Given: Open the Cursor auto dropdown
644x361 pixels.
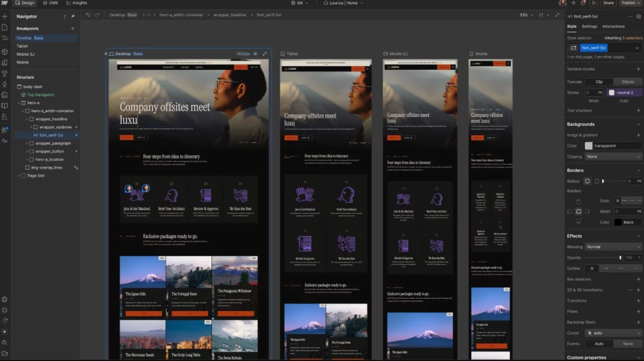Looking at the screenshot, I should coord(613,333).
